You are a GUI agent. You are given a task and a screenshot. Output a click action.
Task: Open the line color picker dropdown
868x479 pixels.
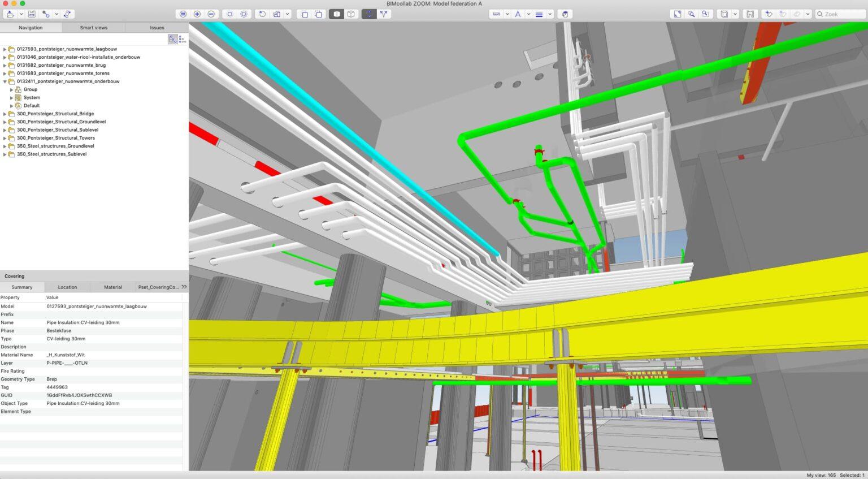[x=549, y=14]
